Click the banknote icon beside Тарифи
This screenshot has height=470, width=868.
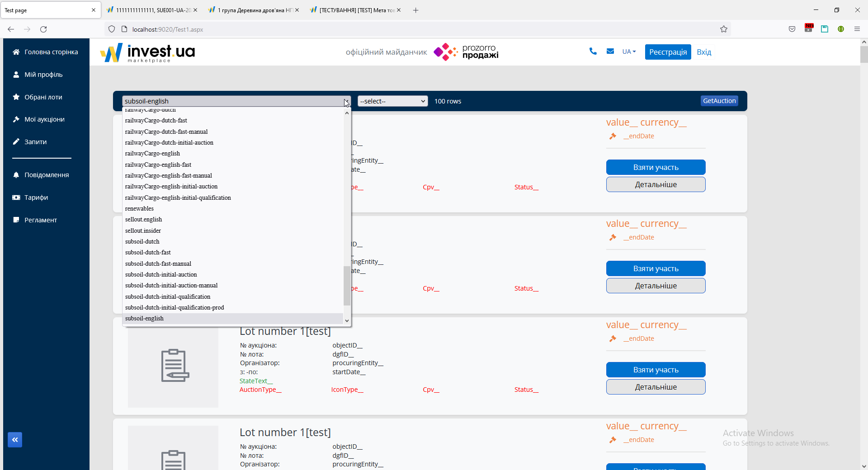(16, 197)
